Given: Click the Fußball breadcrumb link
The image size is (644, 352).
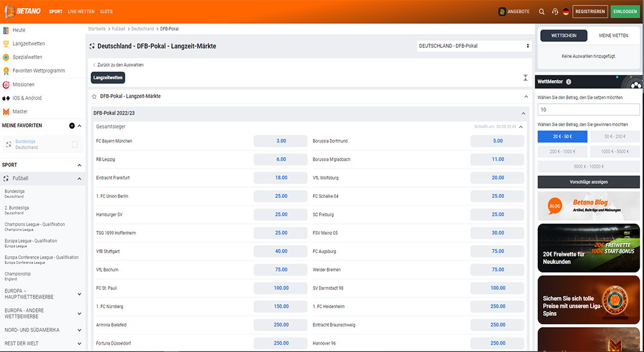Looking at the screenshot, I should 118,29.
